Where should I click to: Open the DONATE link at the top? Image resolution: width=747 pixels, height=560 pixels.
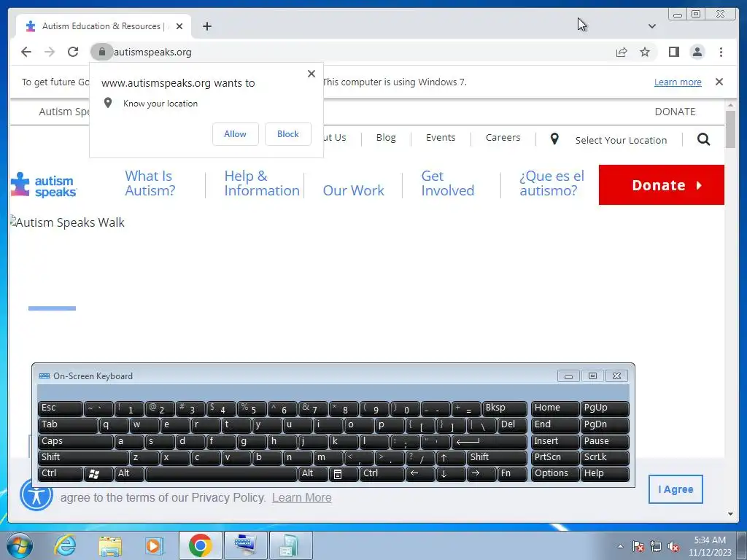(675, 112)
